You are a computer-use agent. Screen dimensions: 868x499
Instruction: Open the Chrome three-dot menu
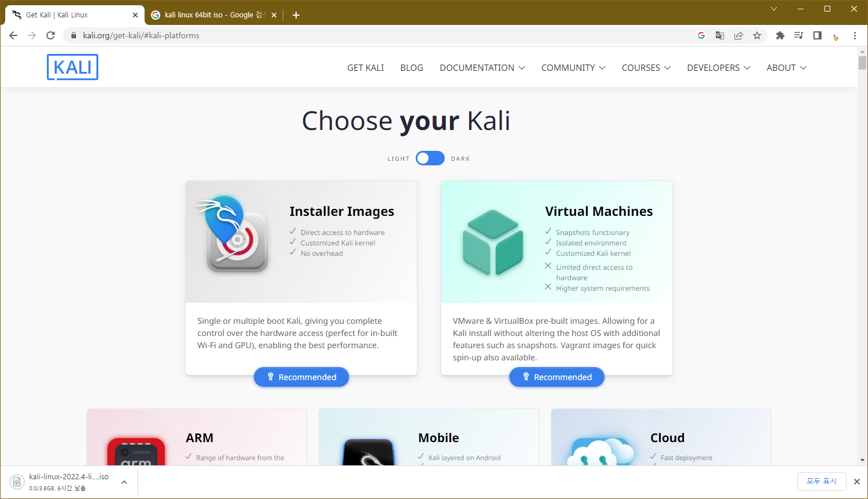[x=855, y=35]
